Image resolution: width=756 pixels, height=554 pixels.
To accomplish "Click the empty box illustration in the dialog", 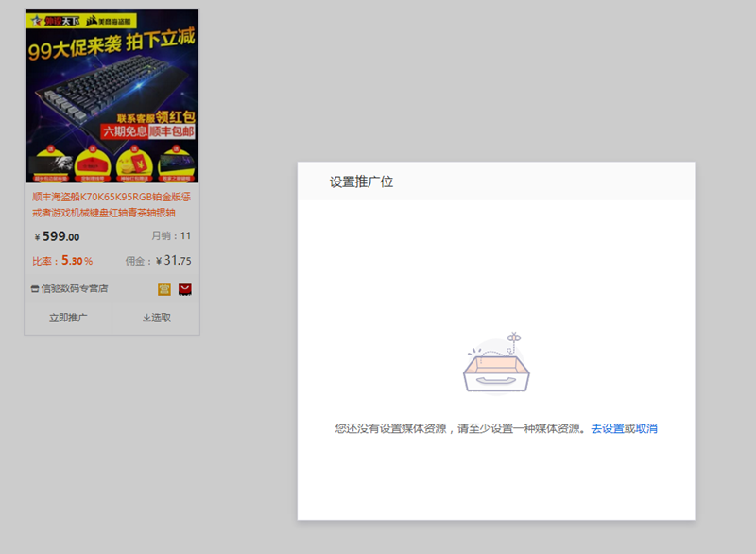I will click(496, 364).
